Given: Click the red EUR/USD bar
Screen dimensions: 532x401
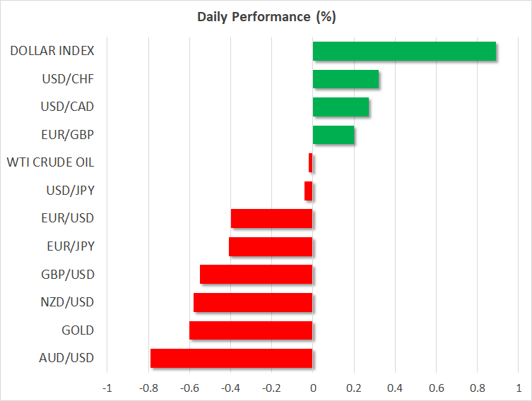Looking at the screenshot, I should [272, 218].
